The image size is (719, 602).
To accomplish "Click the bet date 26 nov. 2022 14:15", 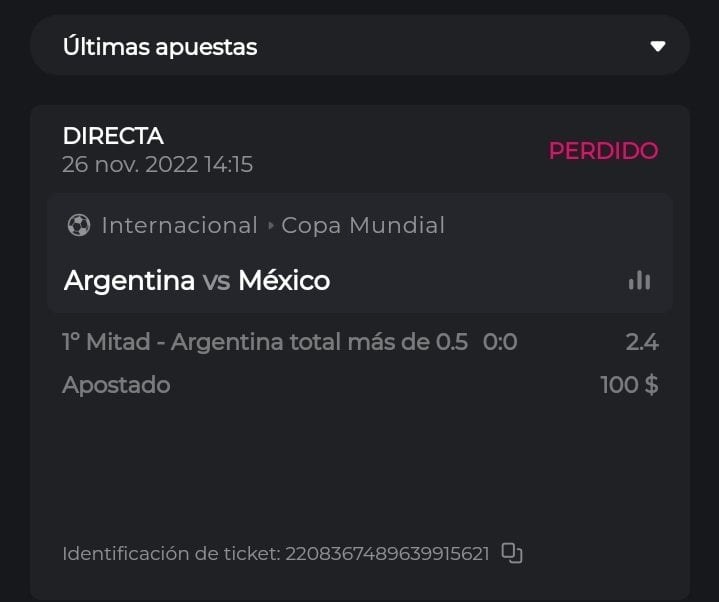I will [x=157, y=164].
